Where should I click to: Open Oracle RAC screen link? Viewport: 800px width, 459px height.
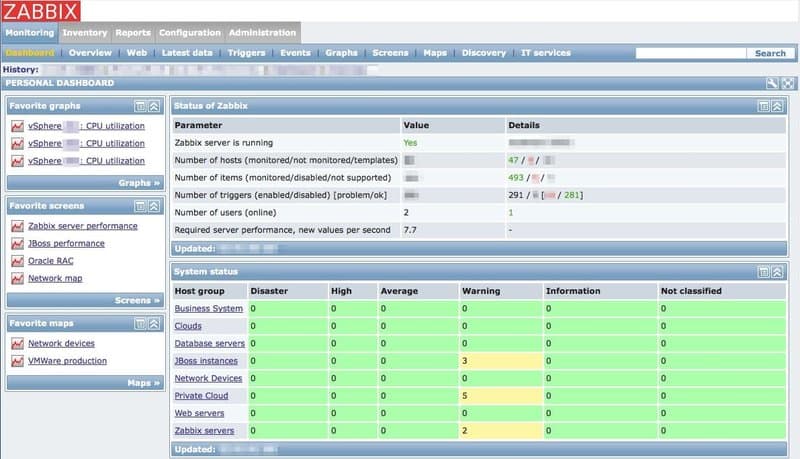pyautogui.click(x=51, y=261)
